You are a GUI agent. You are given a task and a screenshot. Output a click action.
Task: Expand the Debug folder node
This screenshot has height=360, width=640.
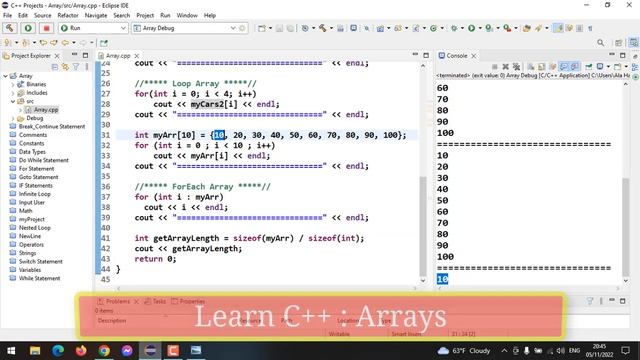pyautogui.click(x=13, y=118)
